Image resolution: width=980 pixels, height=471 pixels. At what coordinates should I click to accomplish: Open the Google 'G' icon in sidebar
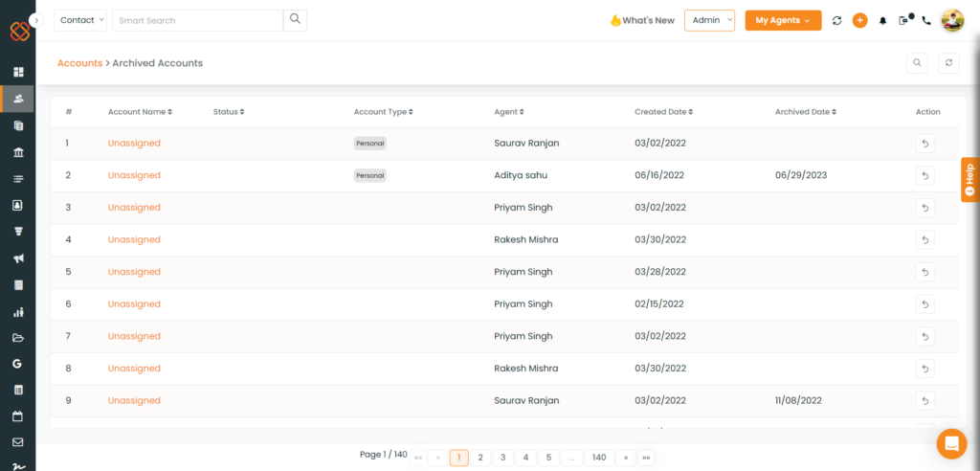click(17, 364)
